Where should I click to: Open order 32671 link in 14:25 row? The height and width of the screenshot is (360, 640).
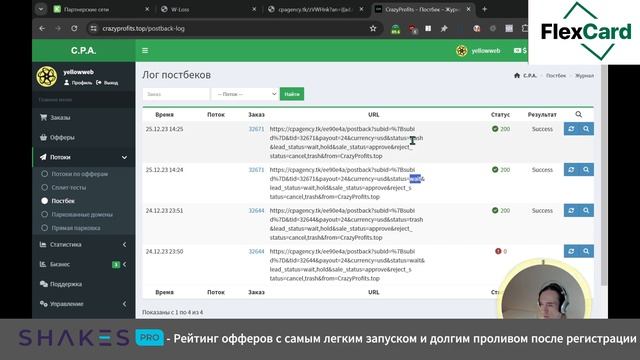coord(256,129)
